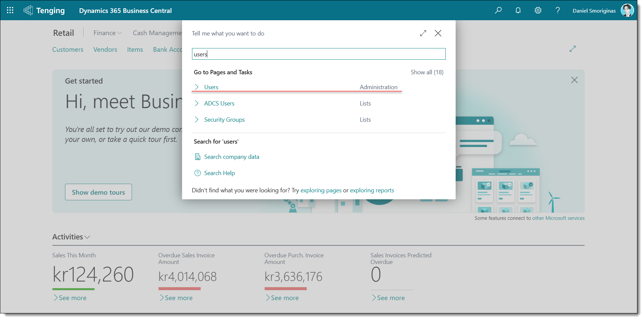The image size is (644, 320).
Task: Go to Items list
Action: coord(135,49)
